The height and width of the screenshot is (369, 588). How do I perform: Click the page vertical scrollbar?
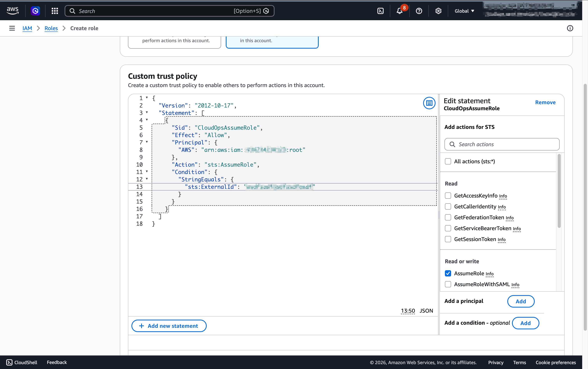point(585,207)
